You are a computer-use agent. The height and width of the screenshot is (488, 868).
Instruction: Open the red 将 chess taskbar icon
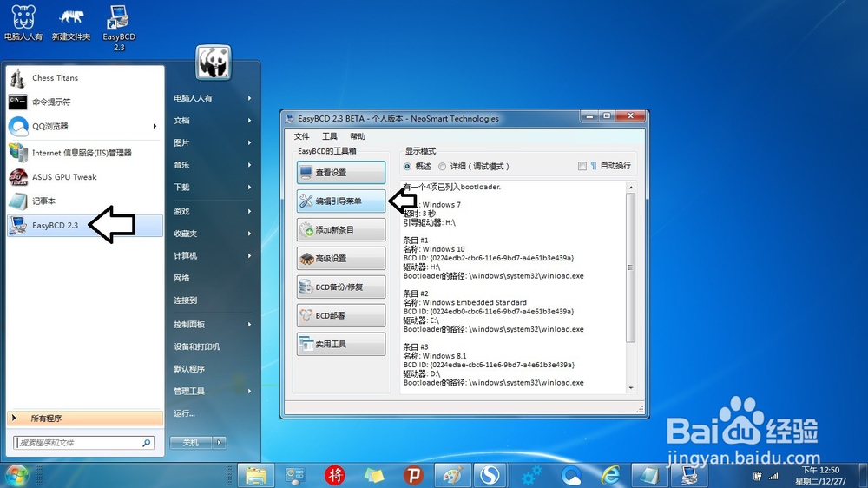point(334,475)
